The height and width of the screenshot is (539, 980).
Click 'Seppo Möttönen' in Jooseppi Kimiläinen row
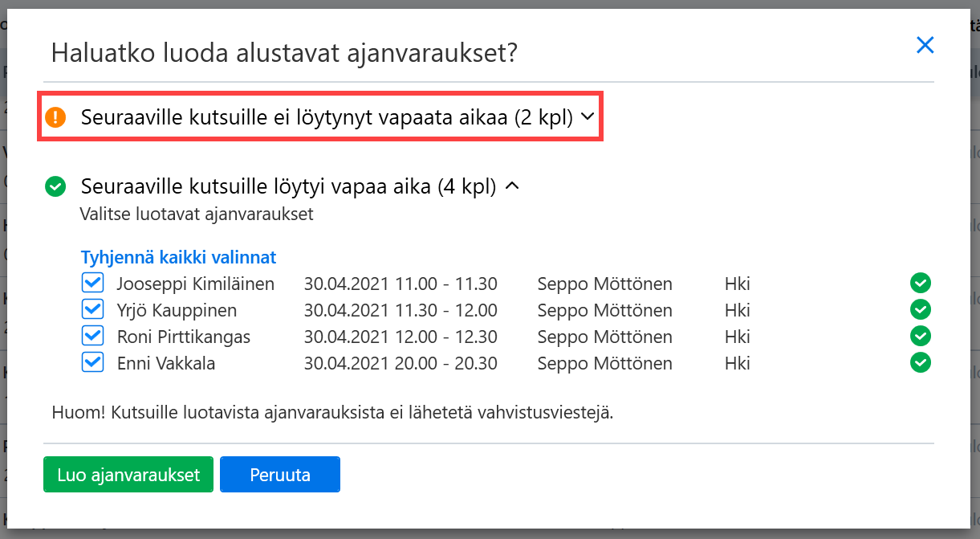605,284
